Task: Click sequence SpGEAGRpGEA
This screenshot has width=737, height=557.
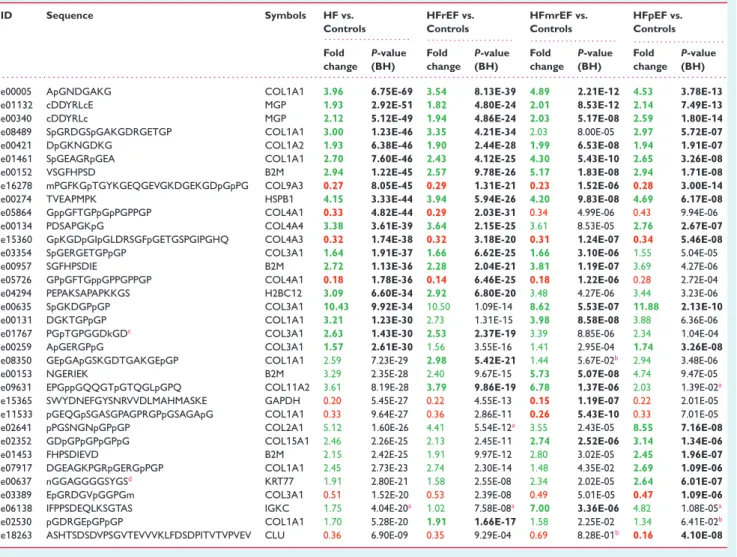Action: [x=80, y=159]
